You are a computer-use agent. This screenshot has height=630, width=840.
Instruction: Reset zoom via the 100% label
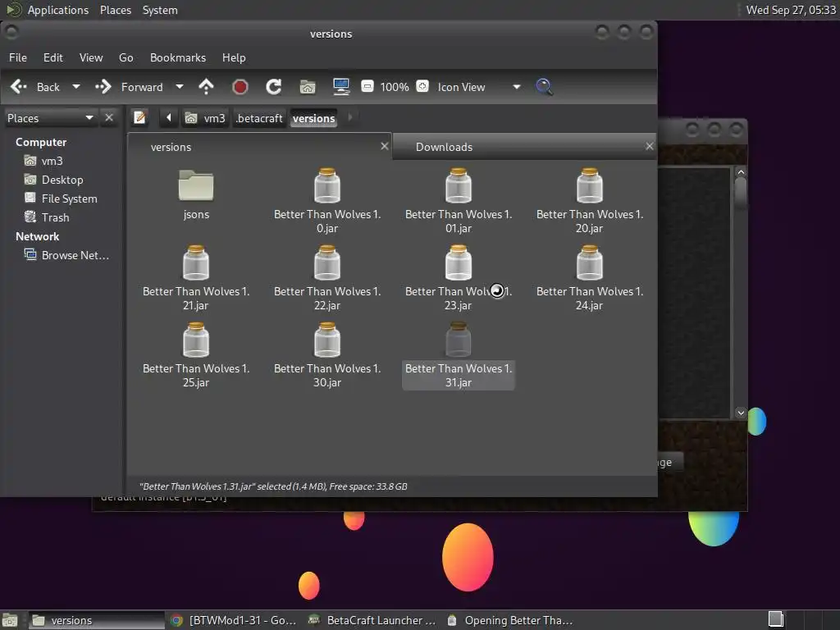(x=395, y=87)
